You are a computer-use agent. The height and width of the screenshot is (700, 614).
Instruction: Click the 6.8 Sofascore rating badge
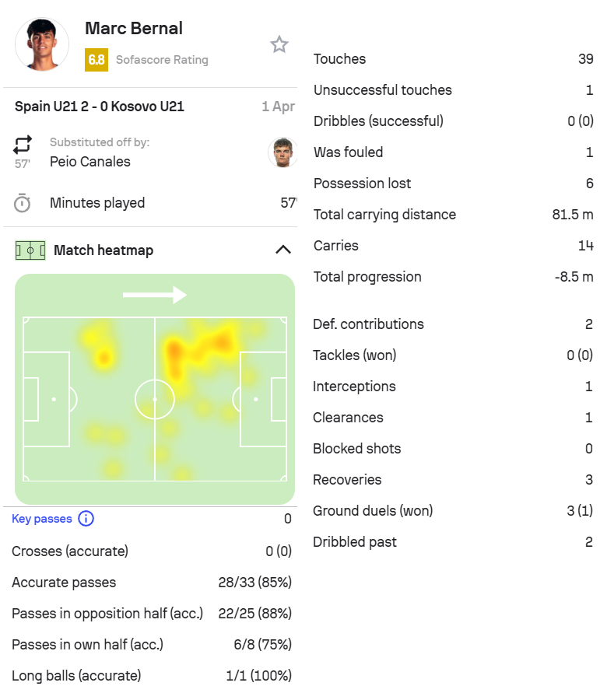tap(96, 59)
